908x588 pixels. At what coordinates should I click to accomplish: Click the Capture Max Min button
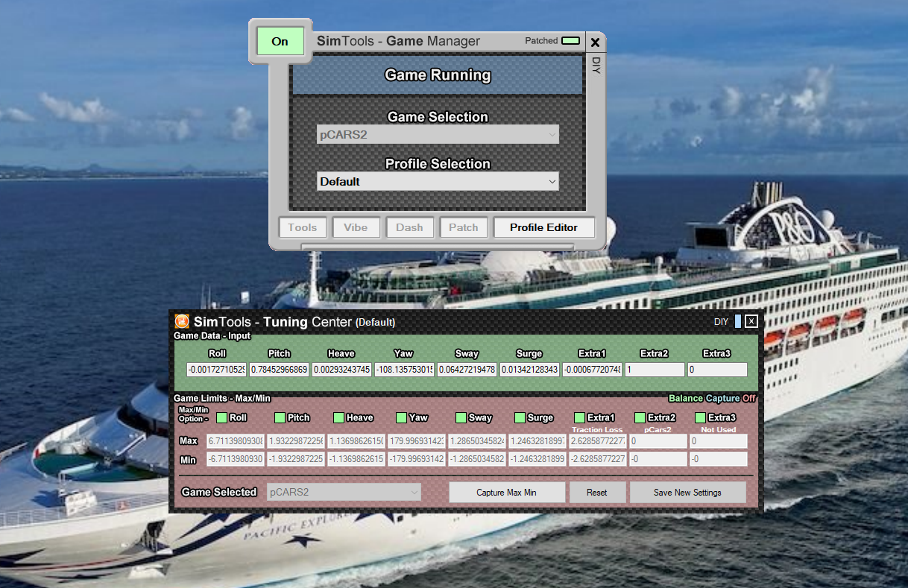point(507,492)
